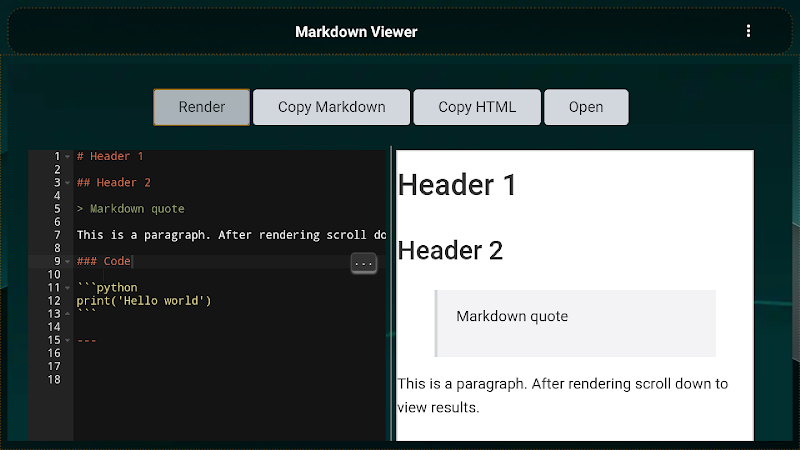This screenshot has width=800, height=450.
Task: Click '## Header 2' in the editor
Action: pos(114,183)
